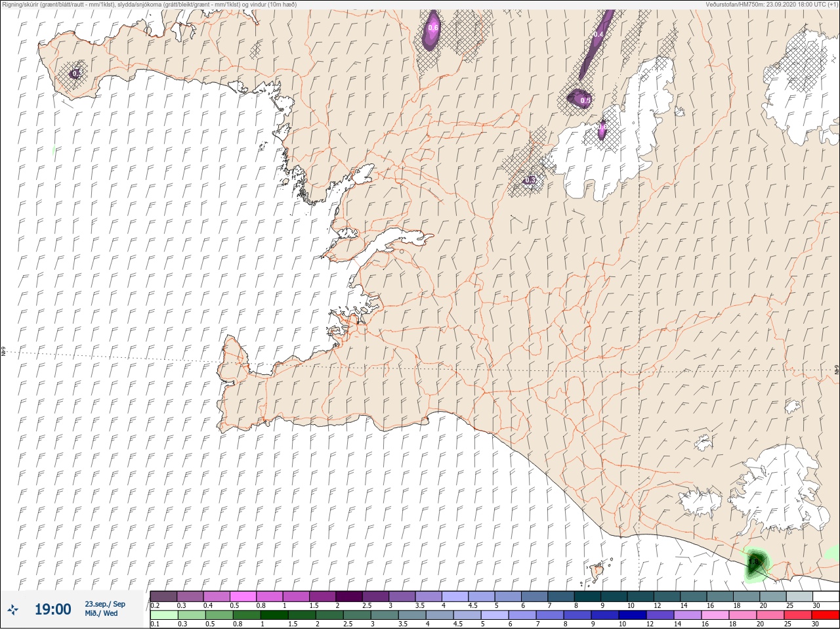Click the upper legend value 25
Screen dimensions: 840x629
point(790,605)
